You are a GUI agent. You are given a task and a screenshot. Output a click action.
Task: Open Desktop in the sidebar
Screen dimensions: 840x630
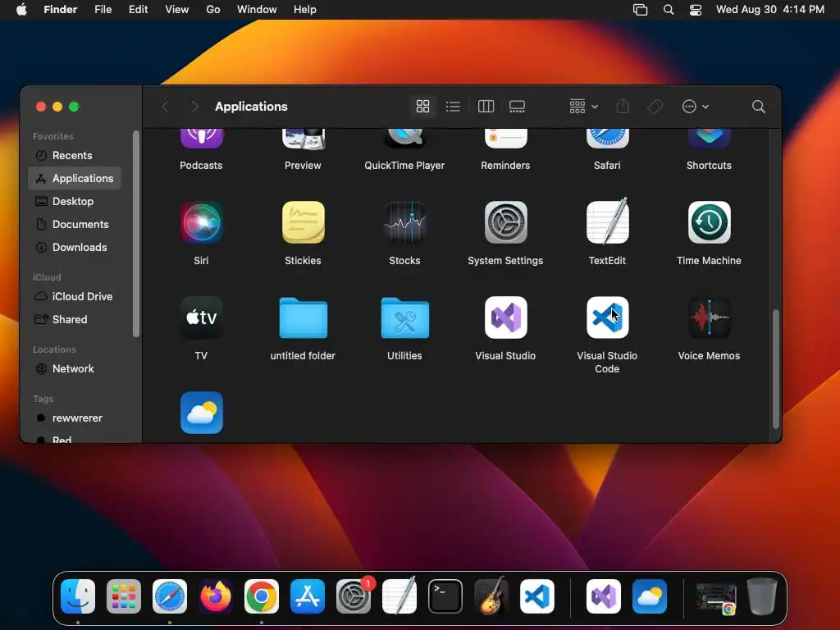click(75, 202)
